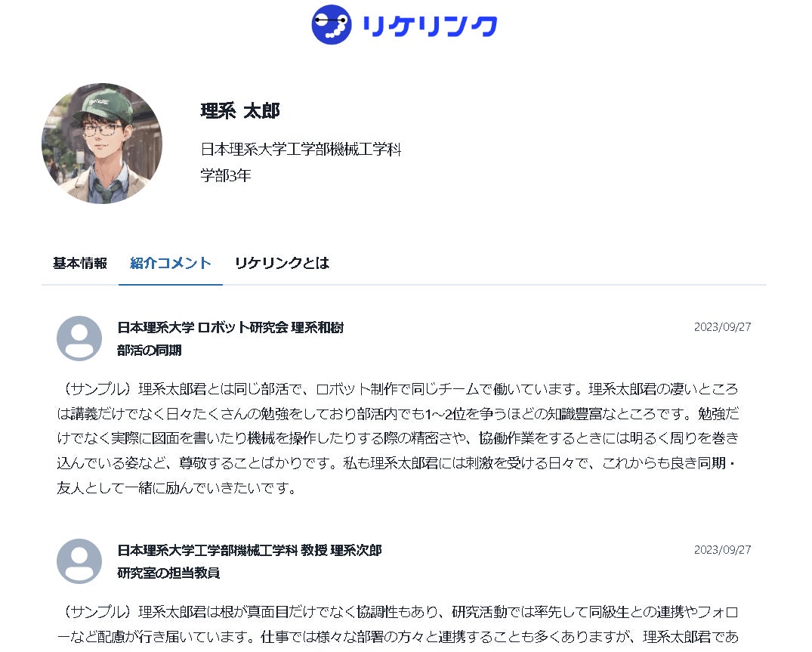Viewport: 812px width, 652px height.
Task: Click the blue round リケリンク logo icon
Action: click(332, 24)
